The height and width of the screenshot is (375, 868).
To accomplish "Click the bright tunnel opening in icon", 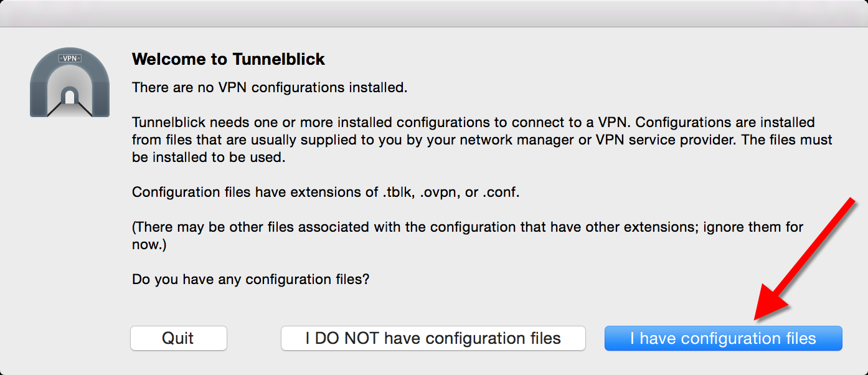I will (70, 97).
